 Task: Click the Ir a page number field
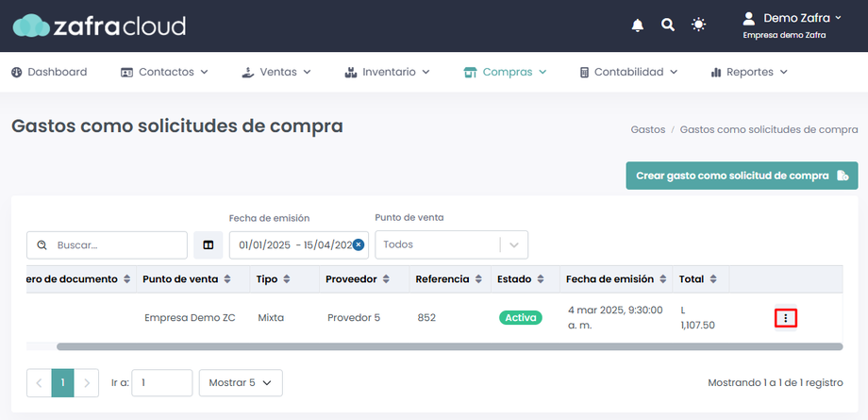click(x=162, y=383)
